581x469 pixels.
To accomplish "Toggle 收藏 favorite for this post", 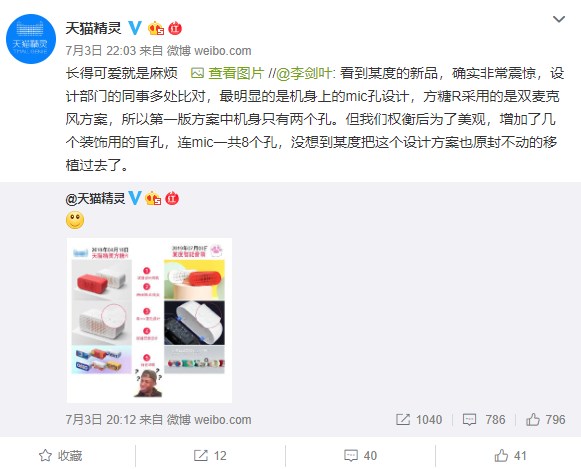I will click(60, 455).
